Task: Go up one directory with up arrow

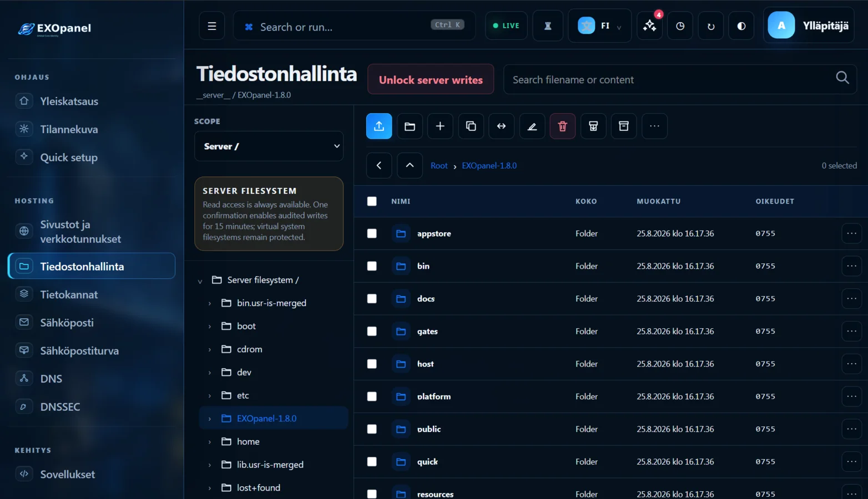Action: (410, 165)
